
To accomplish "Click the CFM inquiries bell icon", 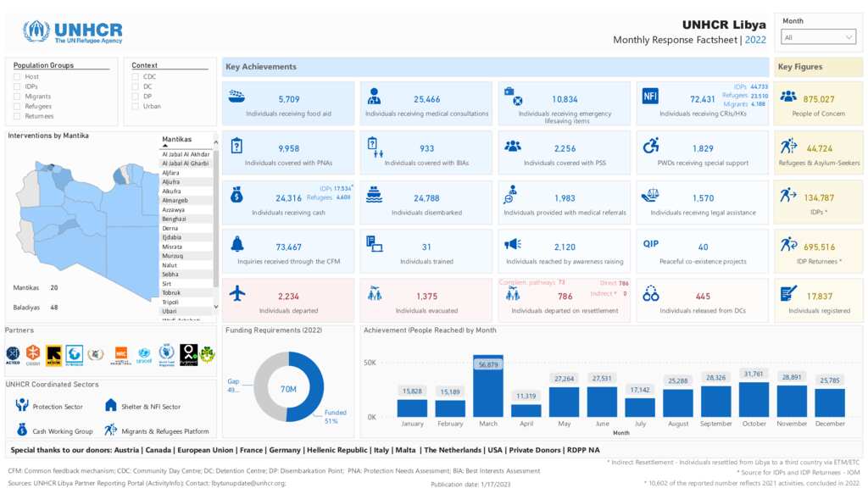I will point(237,244).
